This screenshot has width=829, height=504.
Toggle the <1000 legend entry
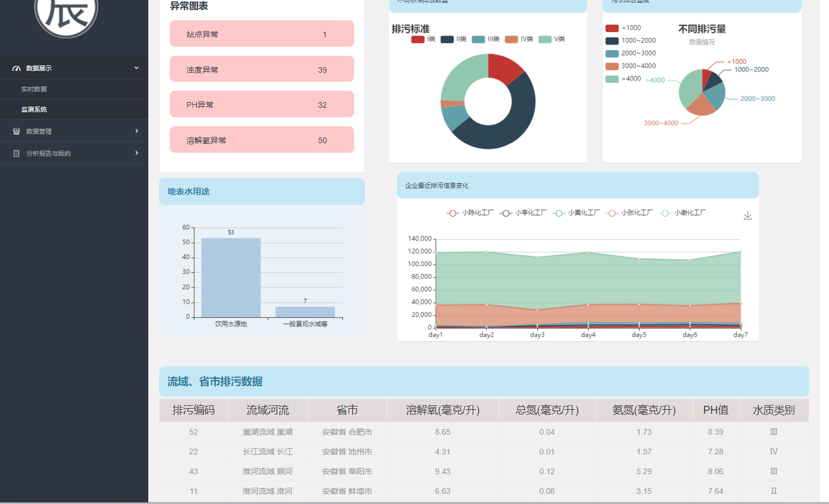[x=623, y=28]
